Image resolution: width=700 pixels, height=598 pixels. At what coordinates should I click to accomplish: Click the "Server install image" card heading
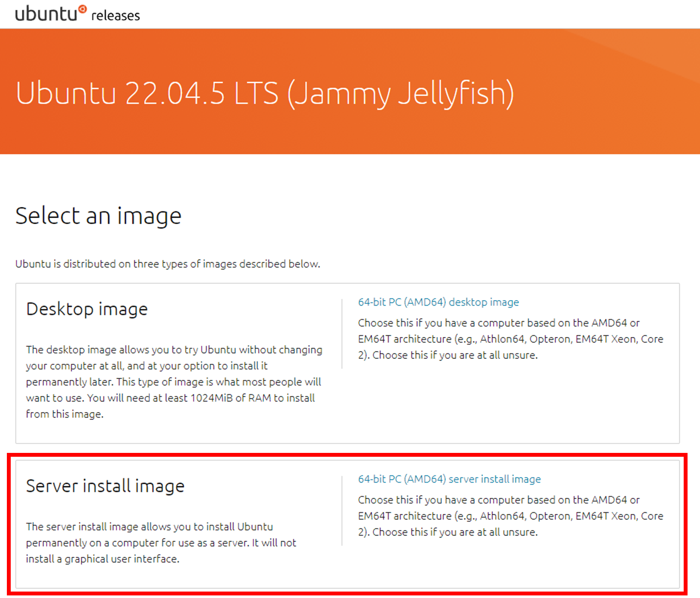[x=105, y=486]
